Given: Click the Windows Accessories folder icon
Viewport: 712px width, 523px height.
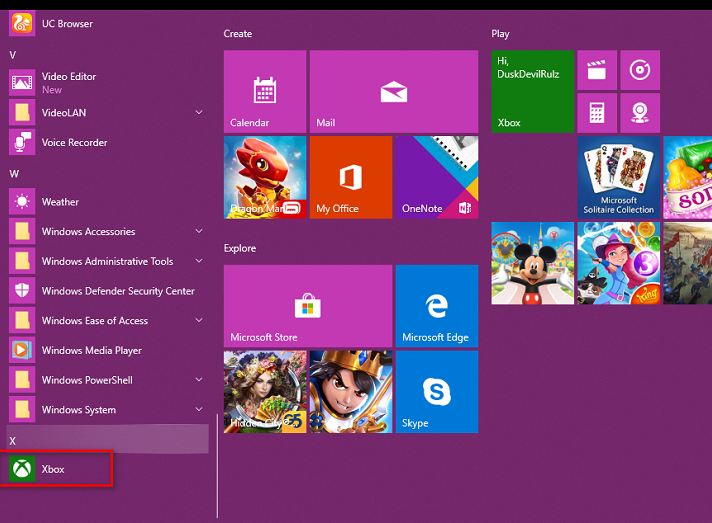Looking at the screenshot, I should coord(22,231).
